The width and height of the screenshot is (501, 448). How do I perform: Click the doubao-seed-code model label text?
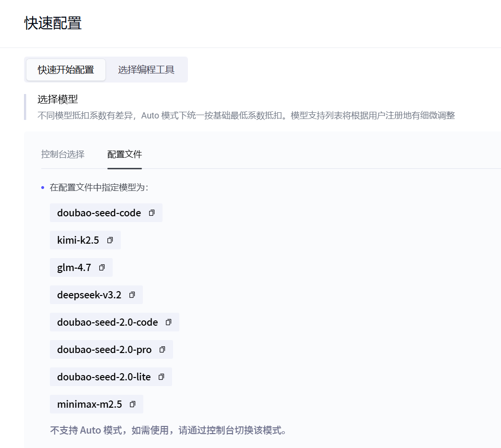tap(99, 213)
